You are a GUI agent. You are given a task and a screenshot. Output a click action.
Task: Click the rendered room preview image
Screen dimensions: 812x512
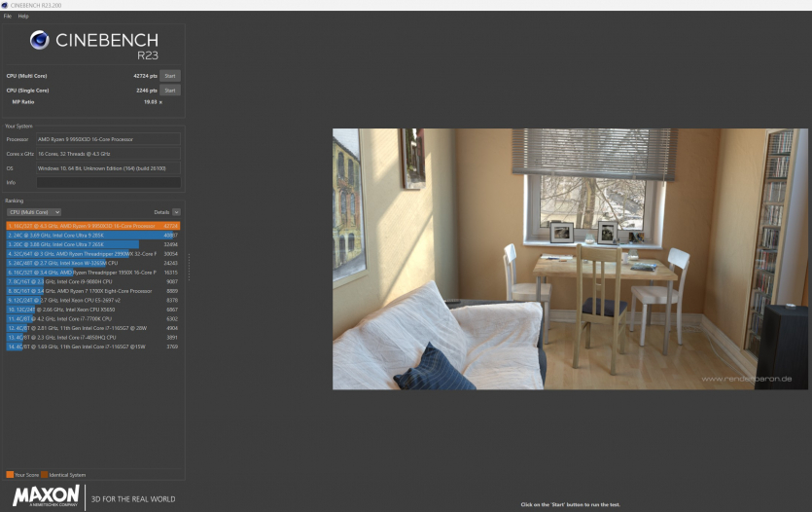click(569, 259)
